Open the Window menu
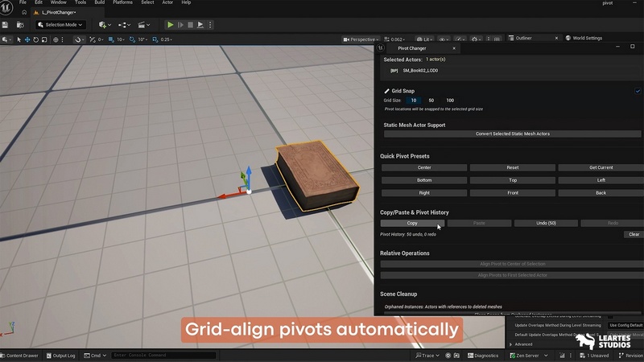 click(58, 2)
